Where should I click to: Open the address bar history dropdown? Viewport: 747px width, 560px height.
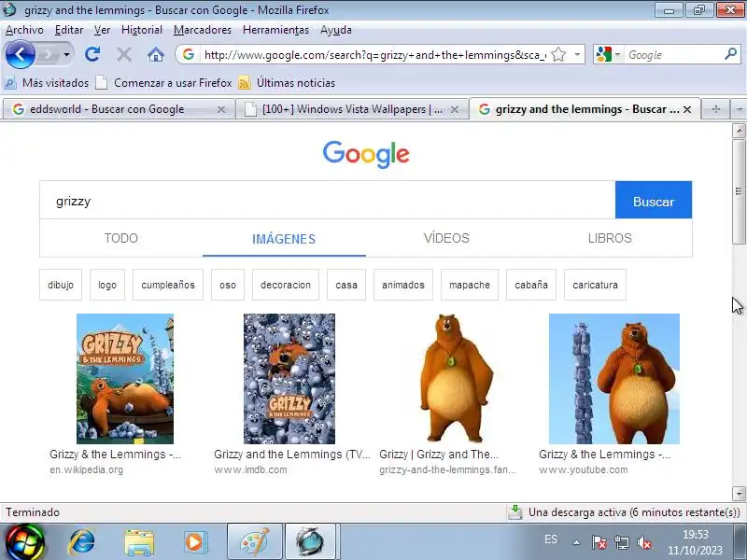577,54
